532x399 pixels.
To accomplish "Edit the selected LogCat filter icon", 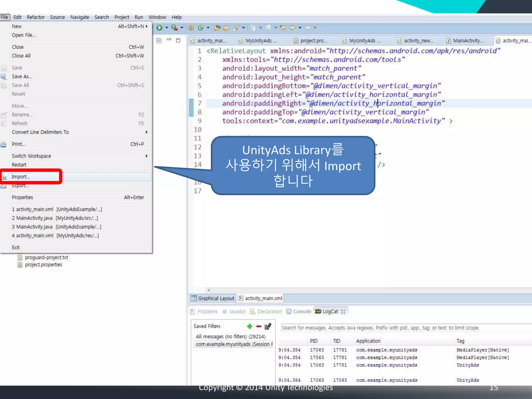I will tap(268, 326).
